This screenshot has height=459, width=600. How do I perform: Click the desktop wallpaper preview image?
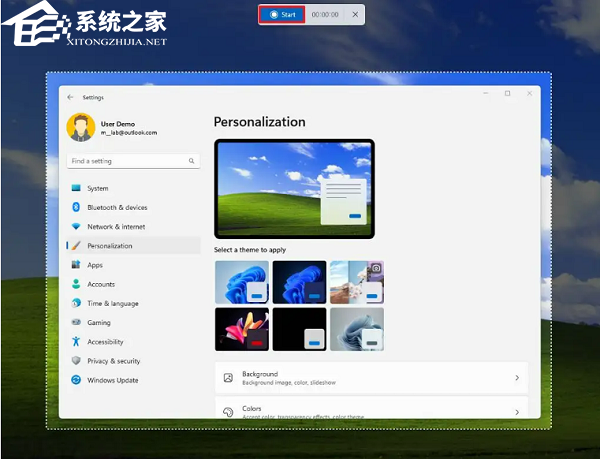click(294, 188)
